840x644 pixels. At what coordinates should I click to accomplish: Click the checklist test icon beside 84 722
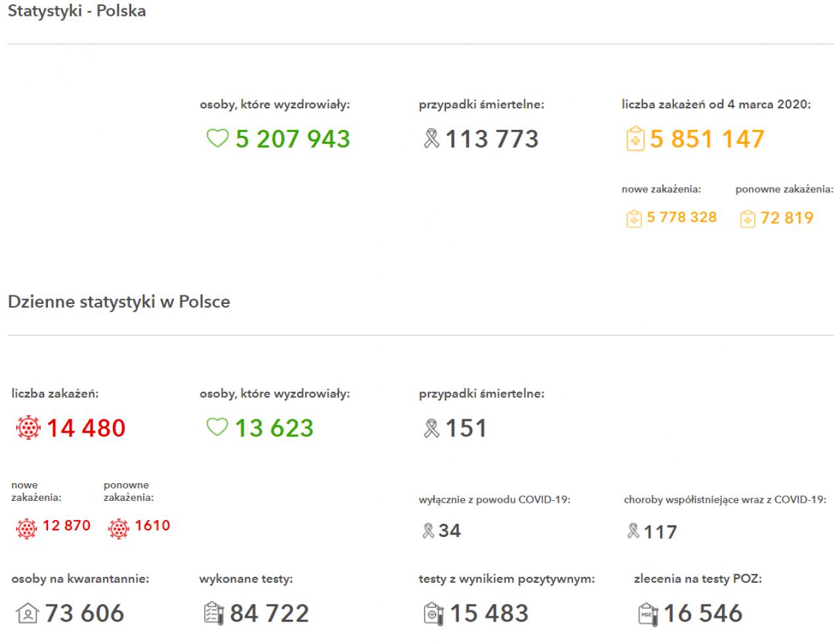coord(214,613)
